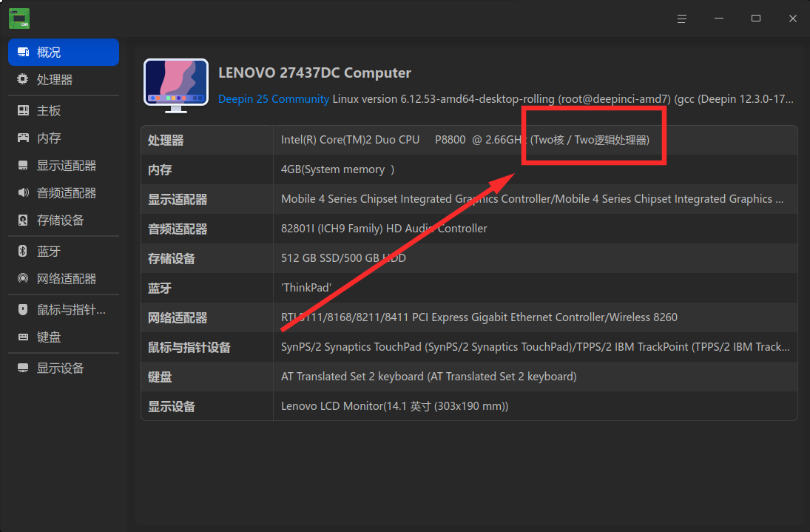The height and width of the screenshot is (532, 810).
Task: Minimize the Device Manager window
Action: pyautogui.click(x=718, y=18)
